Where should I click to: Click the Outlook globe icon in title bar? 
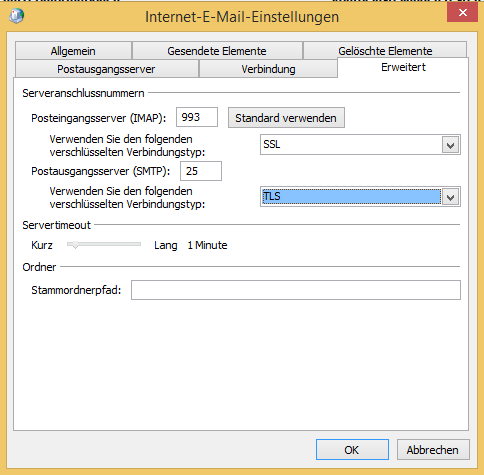[x=16, y=15]
